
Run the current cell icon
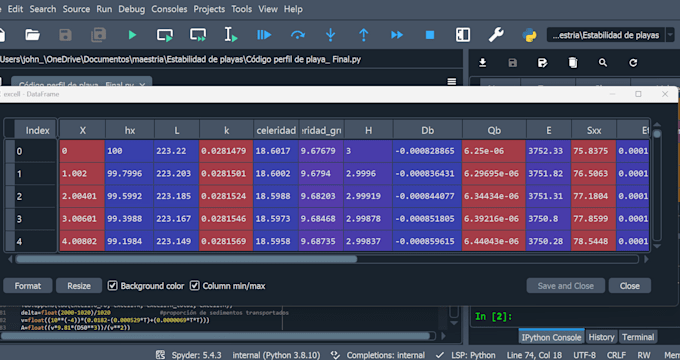click(165, 35)
